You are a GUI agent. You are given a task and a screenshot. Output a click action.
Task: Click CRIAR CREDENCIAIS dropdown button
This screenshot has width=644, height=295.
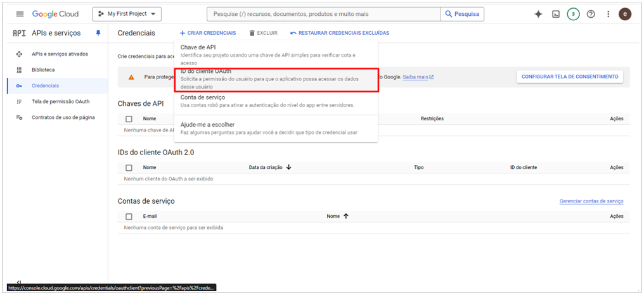coord(208,33)
